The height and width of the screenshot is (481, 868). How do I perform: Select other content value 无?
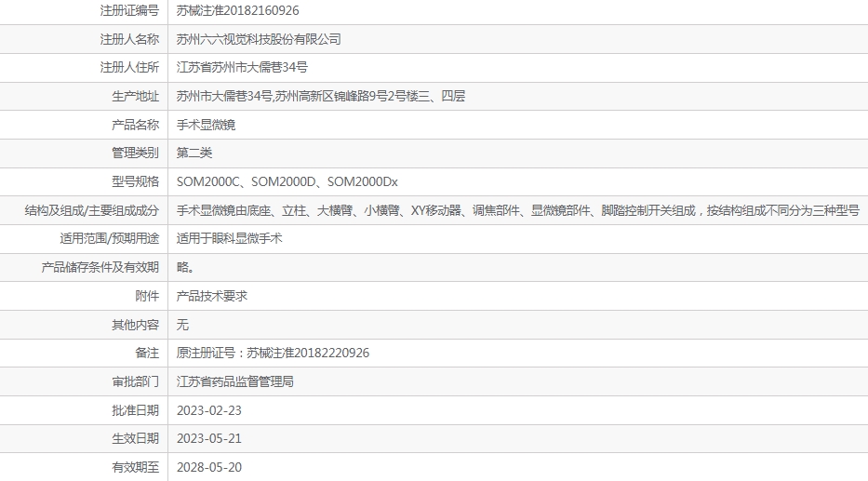182,325
